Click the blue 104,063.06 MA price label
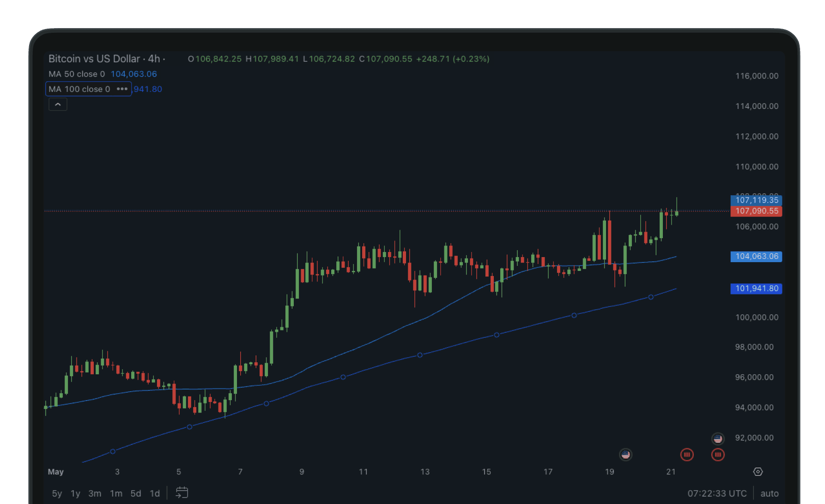 click(756, 257)
